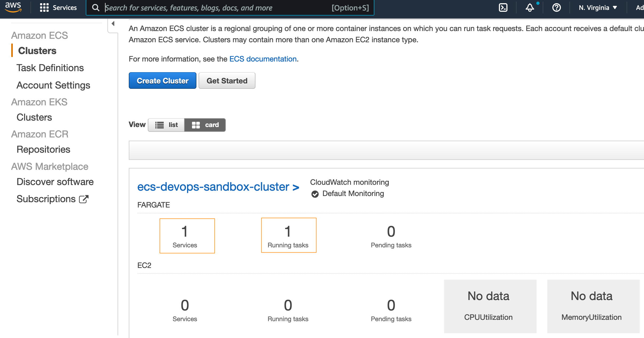Screen dimensions: 644x338
Task: Click the CPUUtilization No data tile
Action: 490,306
